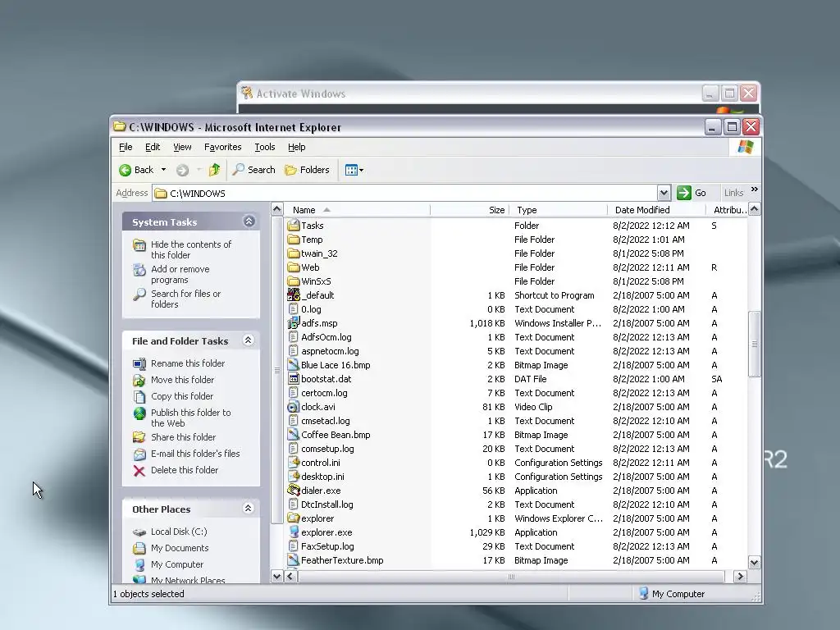840x630 pixels.
Task: Collapse the File and Folder Tasks panel
Action: [248, 340]
